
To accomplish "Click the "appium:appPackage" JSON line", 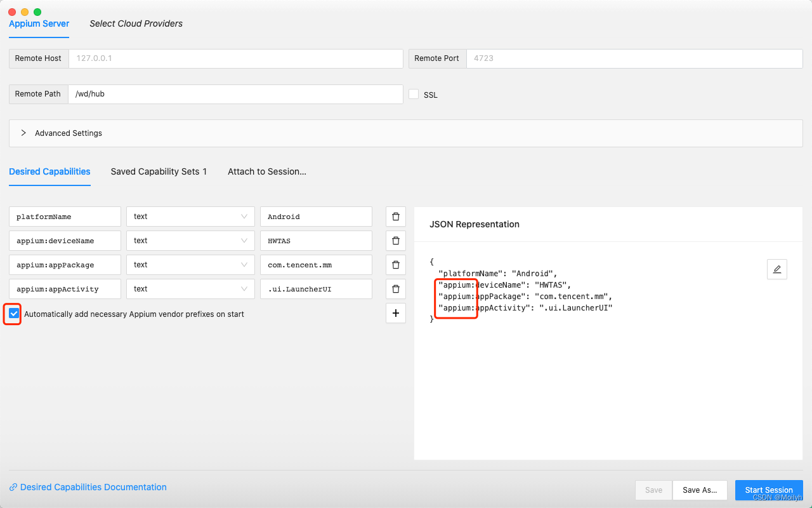I will (525, 297).
